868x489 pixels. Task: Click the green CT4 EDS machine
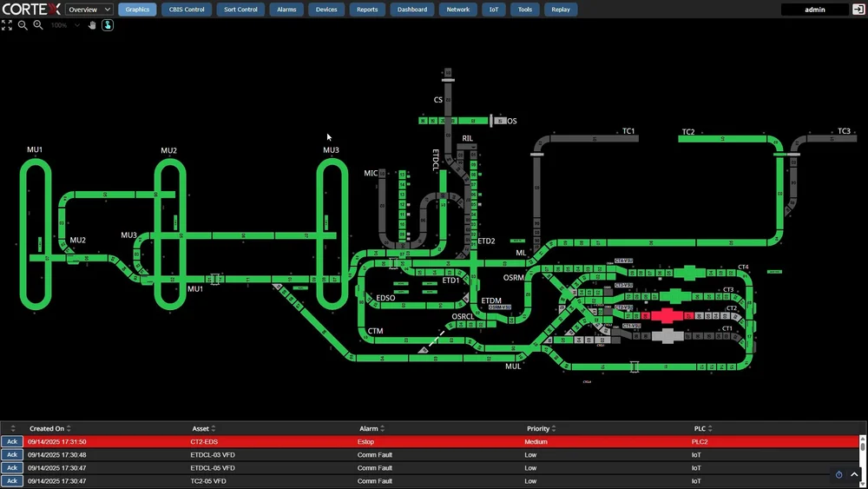[x=688, y=273]
